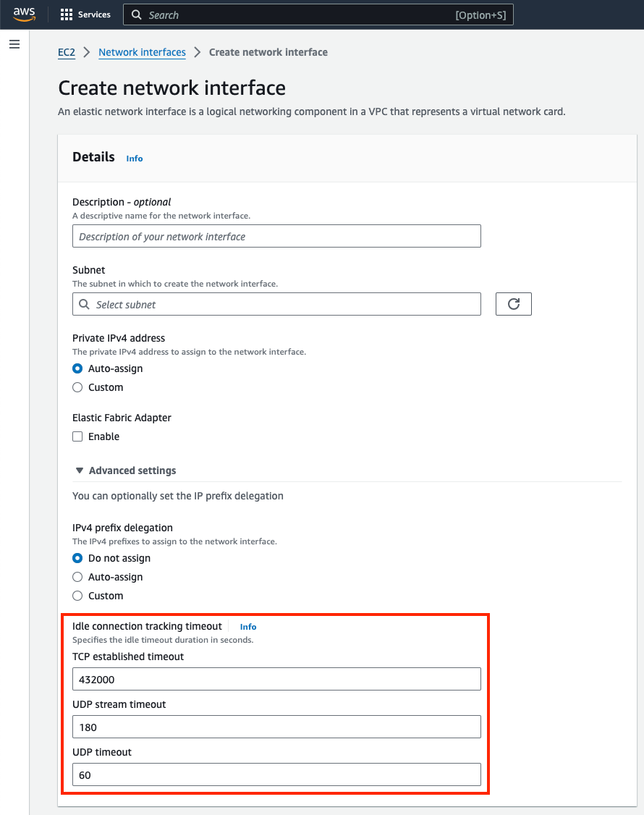Open the Select subnet dropdown
The width and height of the screenshot is (644, 815).
276,304
